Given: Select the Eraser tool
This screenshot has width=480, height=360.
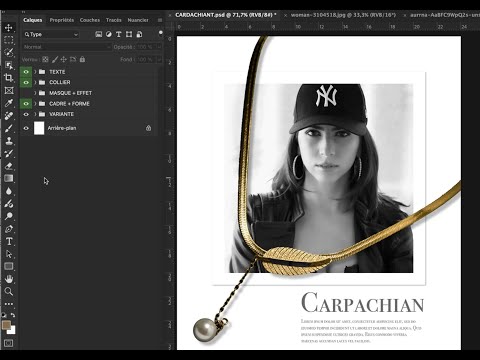Looking at the screenshot, I should pos(9,166).
